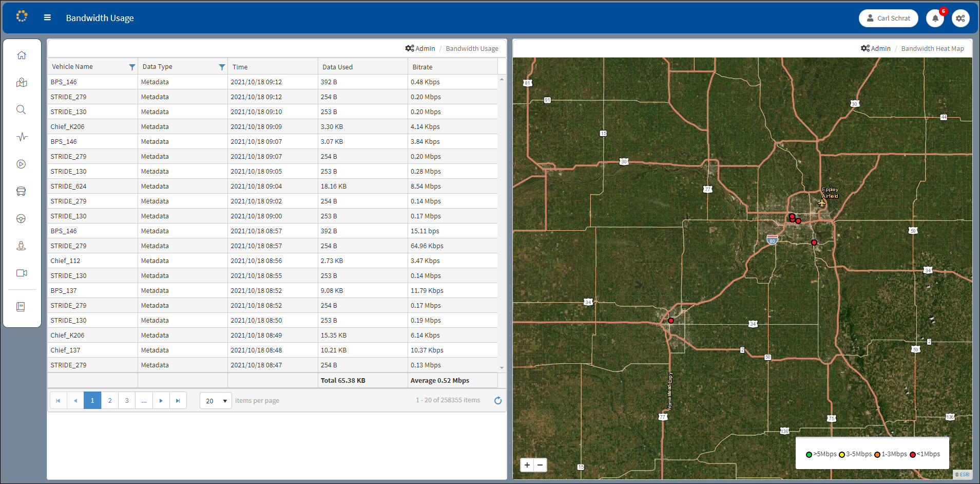Viewport: 980px width, 484px height.
Task: Filter the Vehicle Name column
Action: [x=132, y=67]
